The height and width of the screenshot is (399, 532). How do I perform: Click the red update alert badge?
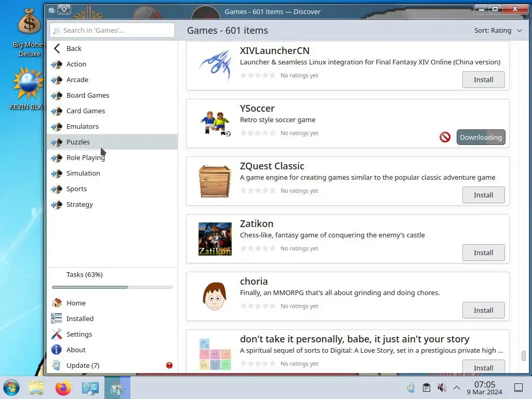pyautogui.click(x=169, y=365)
